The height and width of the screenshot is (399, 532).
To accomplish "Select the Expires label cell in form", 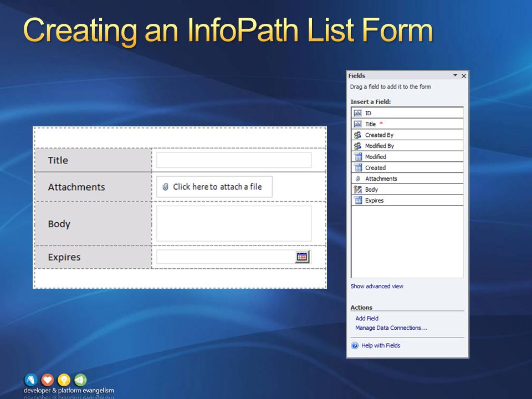I will [93, 257].
